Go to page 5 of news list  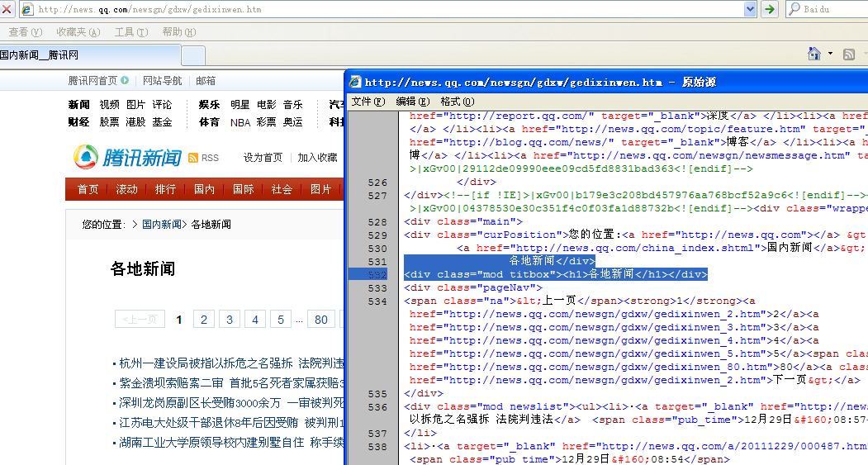click(281, 320)
